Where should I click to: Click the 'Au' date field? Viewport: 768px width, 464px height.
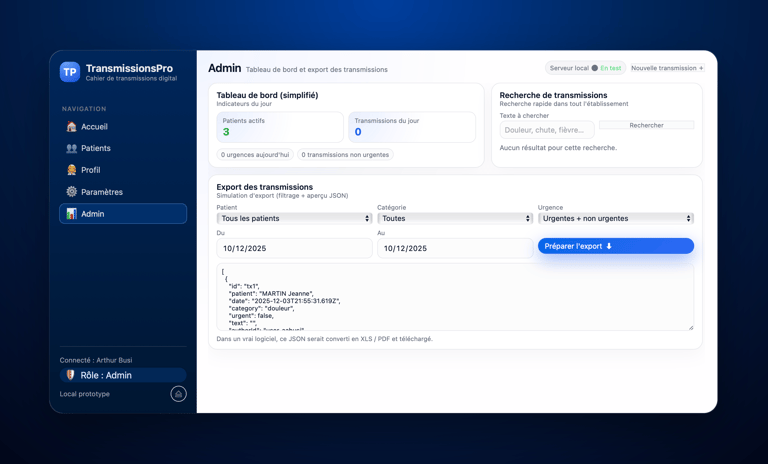click(455, 248)
